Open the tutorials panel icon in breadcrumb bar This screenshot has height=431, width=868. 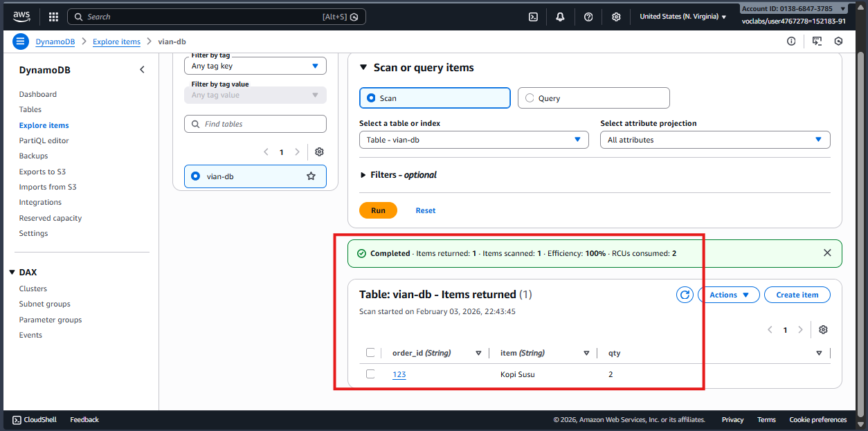[817, 42]
